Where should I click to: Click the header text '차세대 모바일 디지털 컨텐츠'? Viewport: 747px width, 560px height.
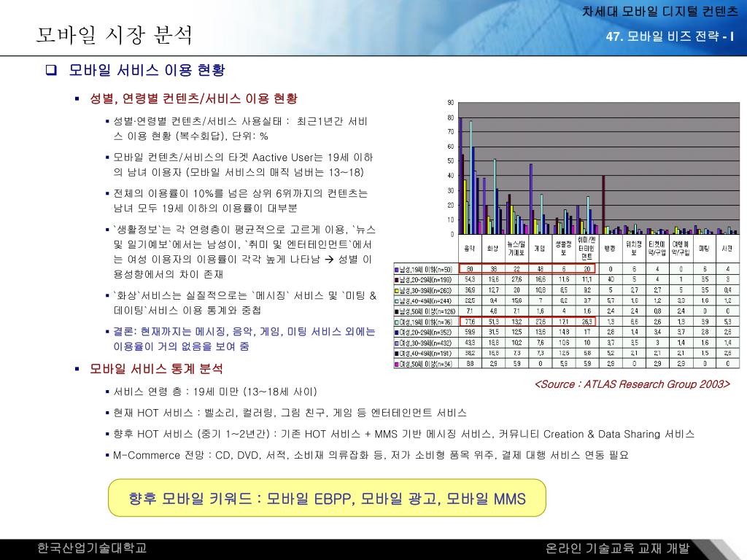tap(659, 12)
